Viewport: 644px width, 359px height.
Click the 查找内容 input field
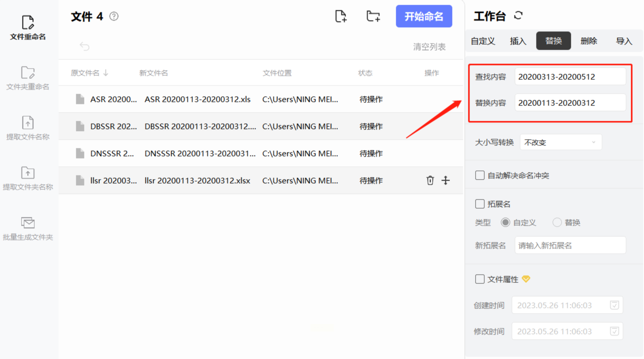pos(570,77)
